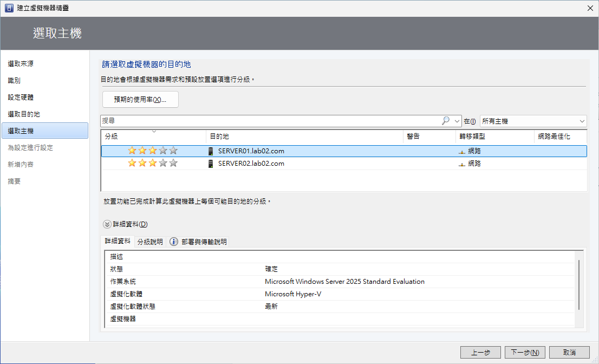This screenshot has width=599, height=364.
Task: Click the SERVER02.lab02.com server icon
Action: (211, 164)
